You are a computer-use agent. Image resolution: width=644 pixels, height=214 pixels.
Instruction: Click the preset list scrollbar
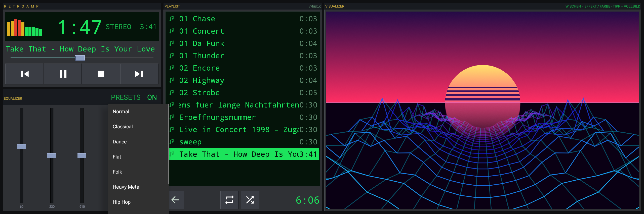(169, 144)
